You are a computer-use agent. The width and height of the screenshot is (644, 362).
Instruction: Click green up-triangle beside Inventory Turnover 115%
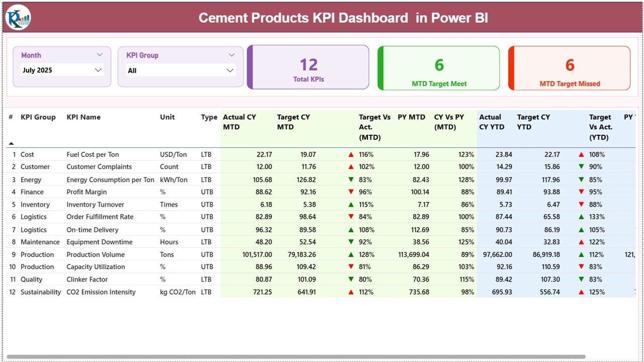click(351, 204)
